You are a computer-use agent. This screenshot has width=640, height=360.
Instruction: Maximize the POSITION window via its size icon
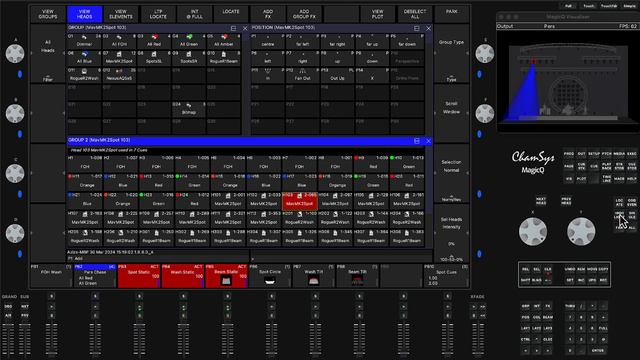(x=417, y=28)
